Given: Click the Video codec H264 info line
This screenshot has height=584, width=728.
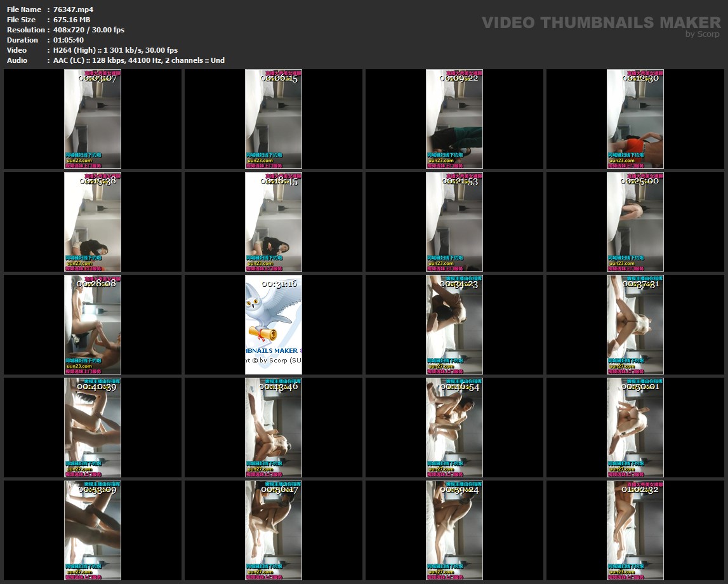Looking at the screenshot, I should 116,50.
